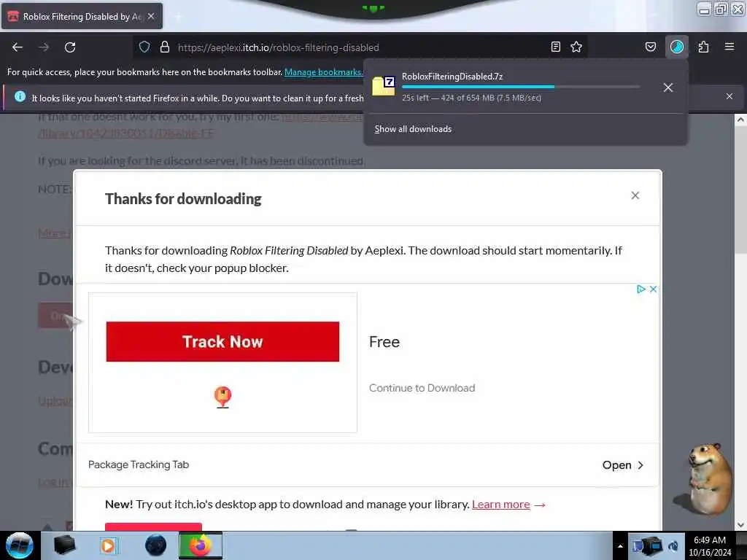This screenshot has width=747, height=560.
Task: Click the Manage bookmarks link
Action: click(x=323, y=72)
